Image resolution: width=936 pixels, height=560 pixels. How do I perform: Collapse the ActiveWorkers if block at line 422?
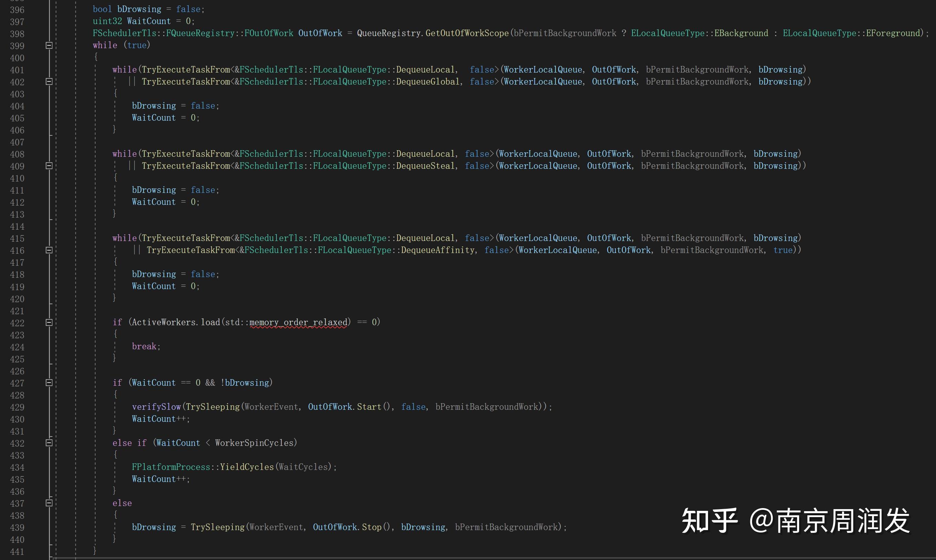pyautogui.click(x=49, y=323)
